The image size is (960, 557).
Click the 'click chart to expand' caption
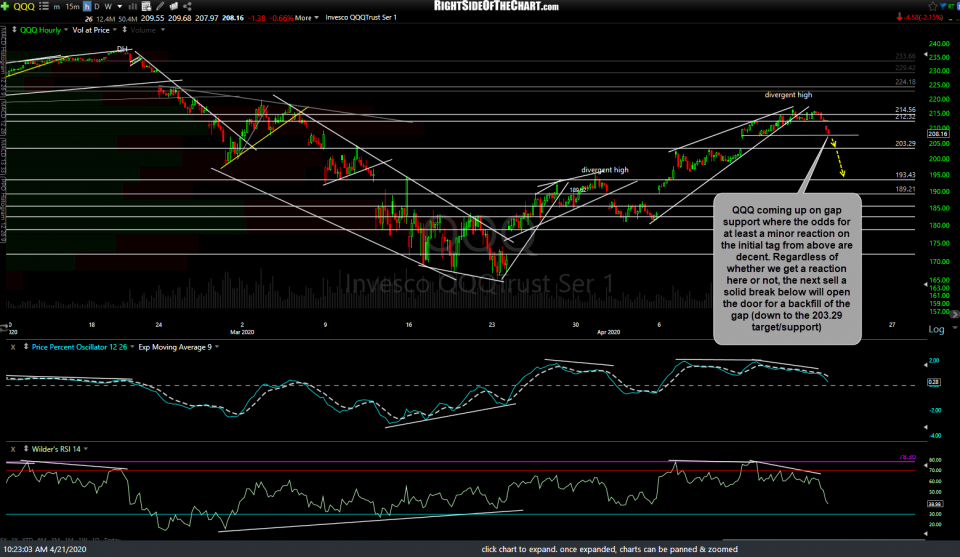609,550
